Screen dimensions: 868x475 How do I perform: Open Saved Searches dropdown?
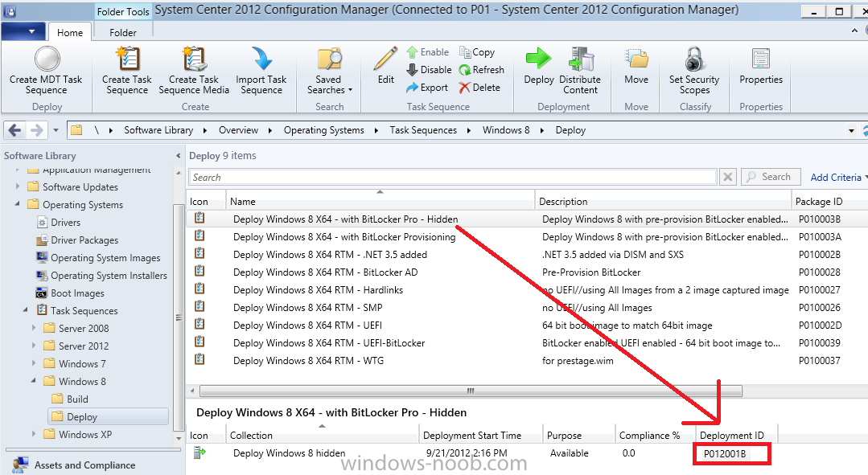(x=329, y=72)
